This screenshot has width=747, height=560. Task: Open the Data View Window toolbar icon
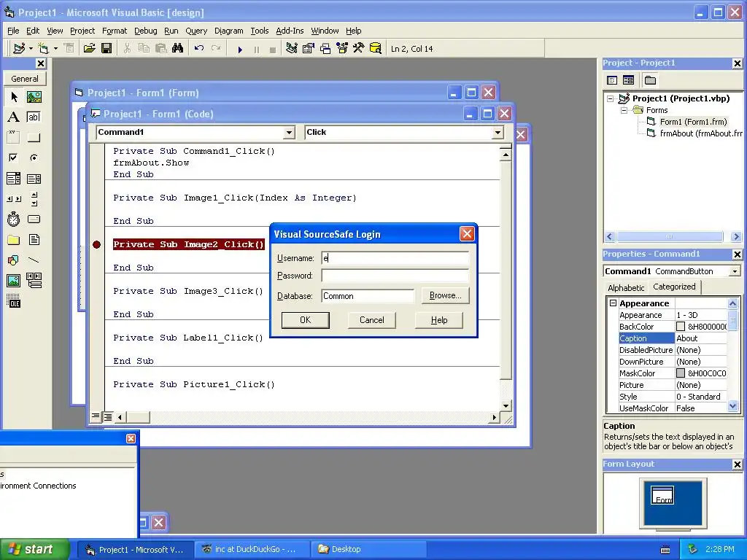click(376, 49)
